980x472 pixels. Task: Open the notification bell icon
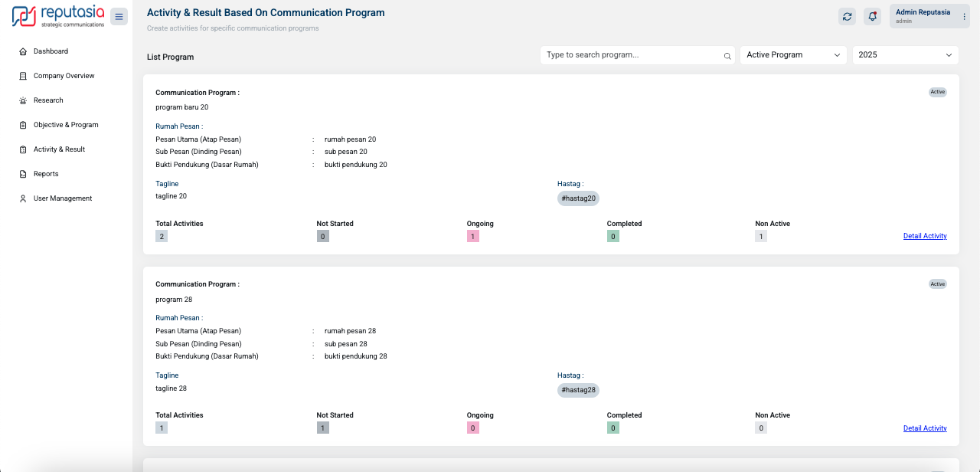click(x=871, y=17)
